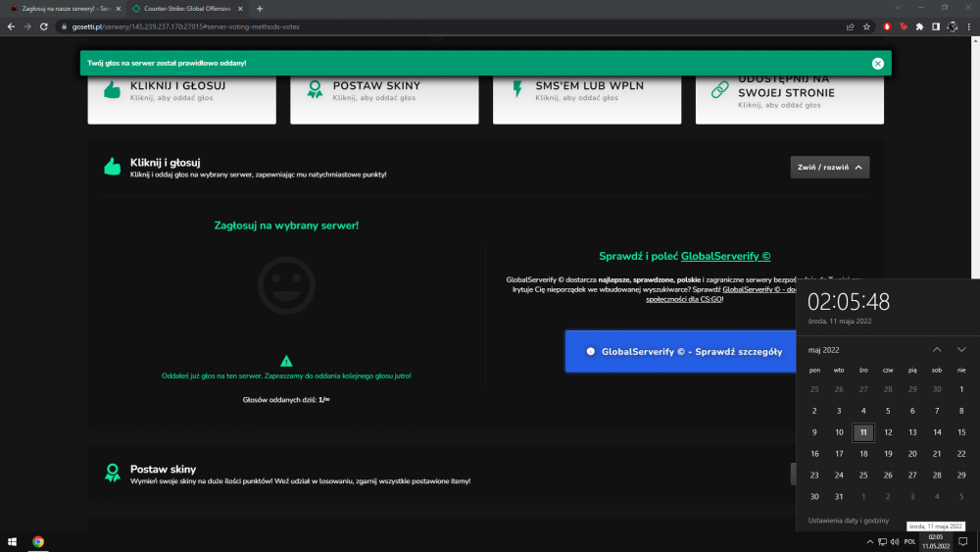Select May 1 in the calendar
980x552 pixels.
(x=961, y=389)
